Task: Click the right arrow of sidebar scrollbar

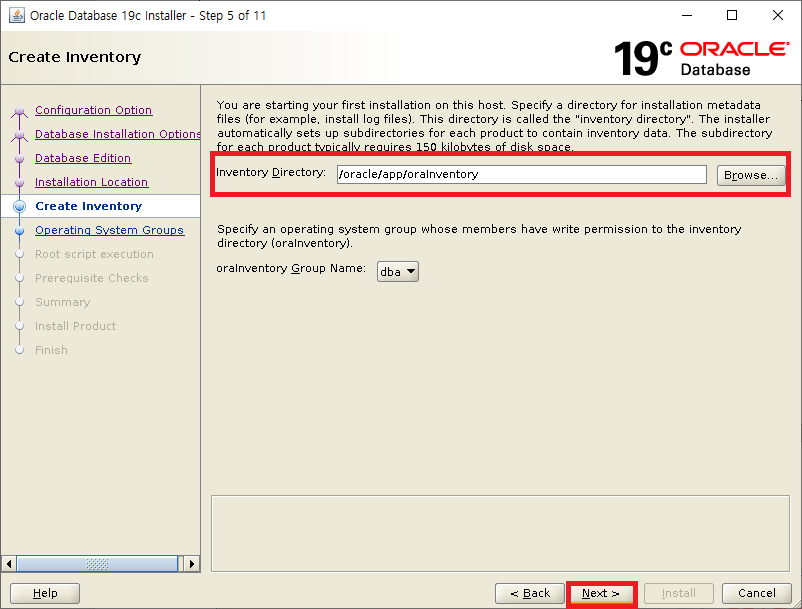Action: 191,564
